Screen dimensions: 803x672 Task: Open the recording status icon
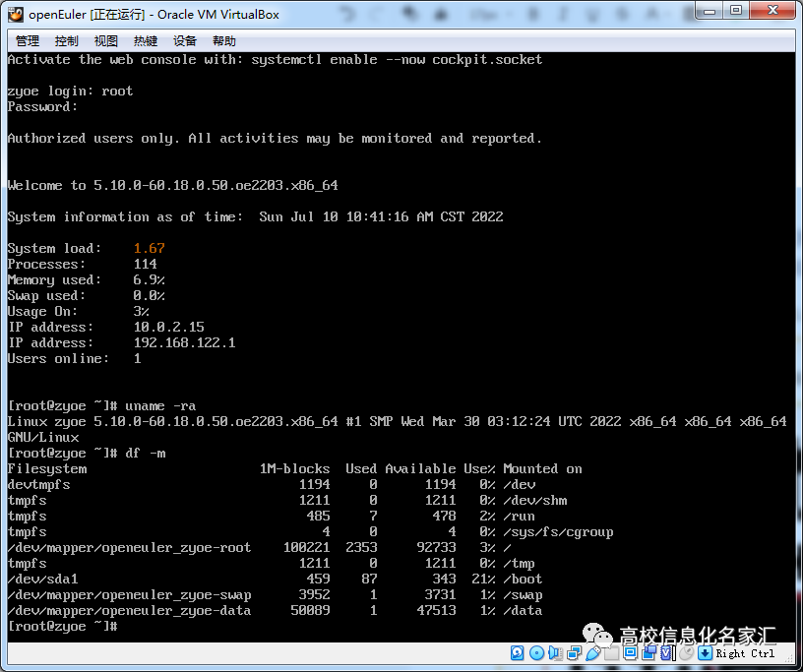[x=648, y=654]
